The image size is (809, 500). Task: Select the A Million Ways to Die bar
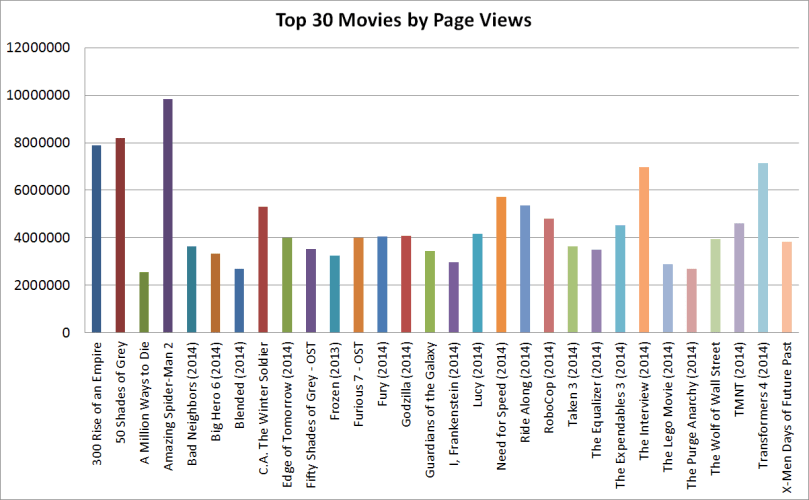coord(144,302)
